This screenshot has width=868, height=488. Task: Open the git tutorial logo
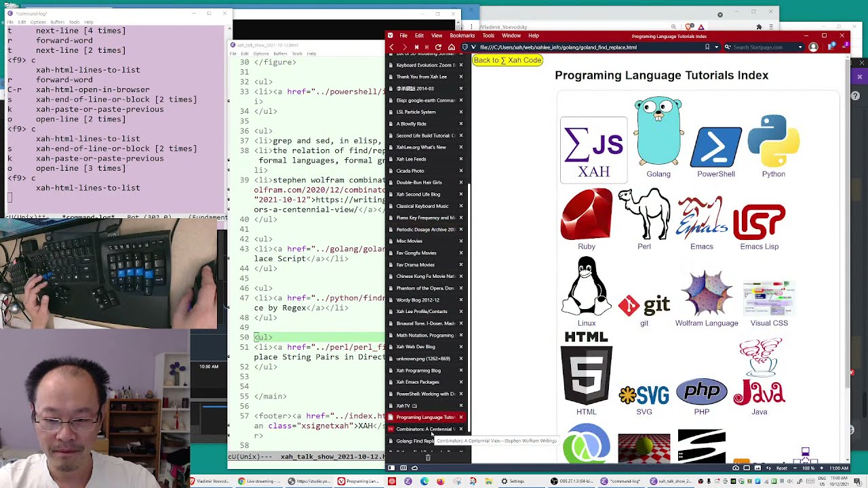(x=644, y=306)
